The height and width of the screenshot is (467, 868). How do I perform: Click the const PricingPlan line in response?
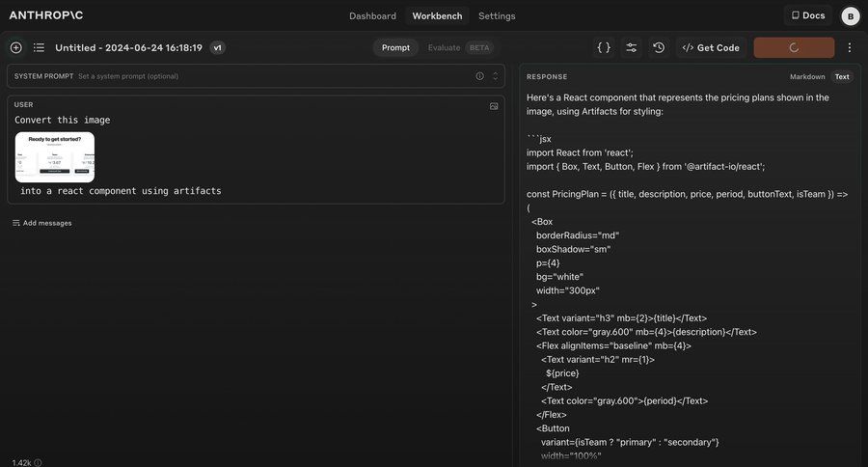(x=687, y=194)
